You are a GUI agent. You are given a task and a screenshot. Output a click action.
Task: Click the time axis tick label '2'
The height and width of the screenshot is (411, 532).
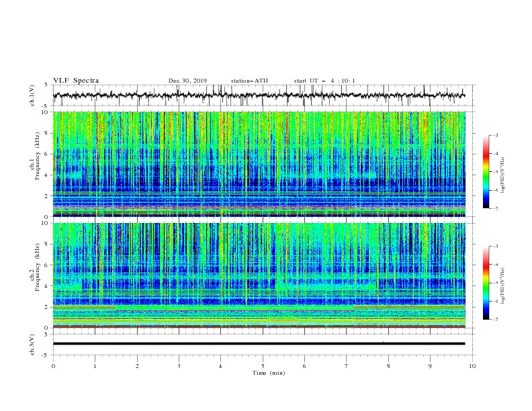click(x=137, y=366)
